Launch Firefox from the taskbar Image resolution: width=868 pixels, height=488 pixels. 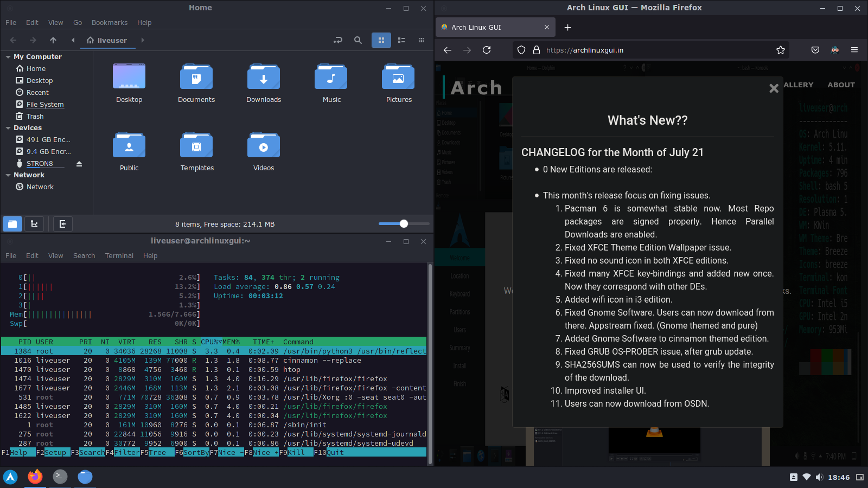click(35, 477)
